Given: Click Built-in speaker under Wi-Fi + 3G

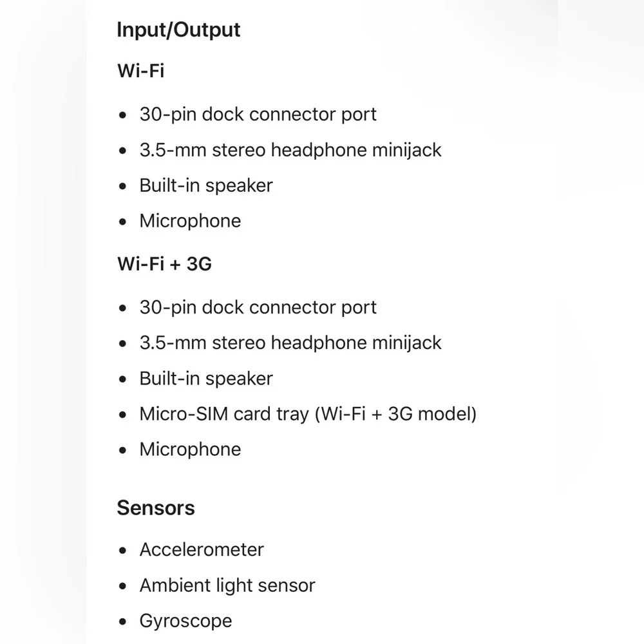Looking at the screenshot, I should tap(206, 379).
